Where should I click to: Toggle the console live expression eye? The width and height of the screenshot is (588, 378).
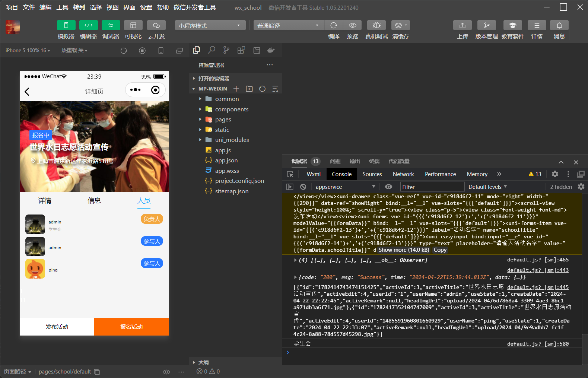388,187
